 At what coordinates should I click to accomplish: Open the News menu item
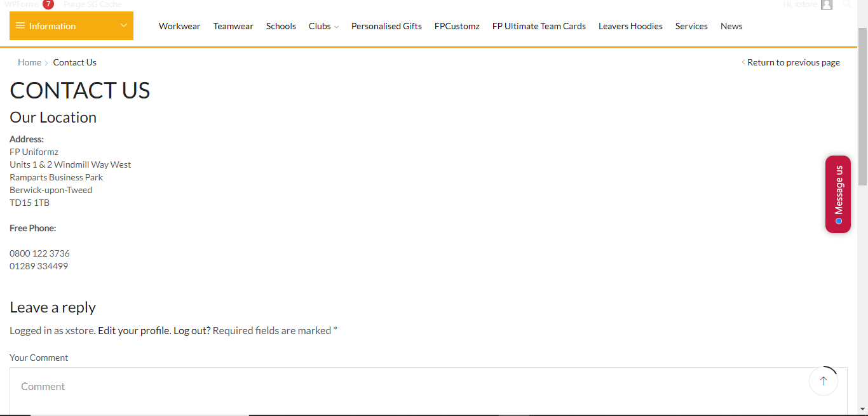[731, 26]
